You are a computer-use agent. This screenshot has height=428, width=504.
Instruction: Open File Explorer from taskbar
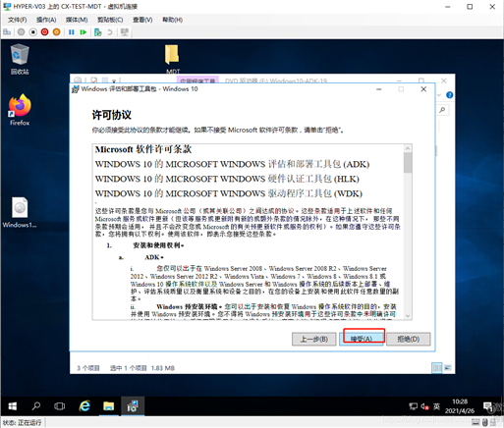pyautogui.click(x=109, y=406)
